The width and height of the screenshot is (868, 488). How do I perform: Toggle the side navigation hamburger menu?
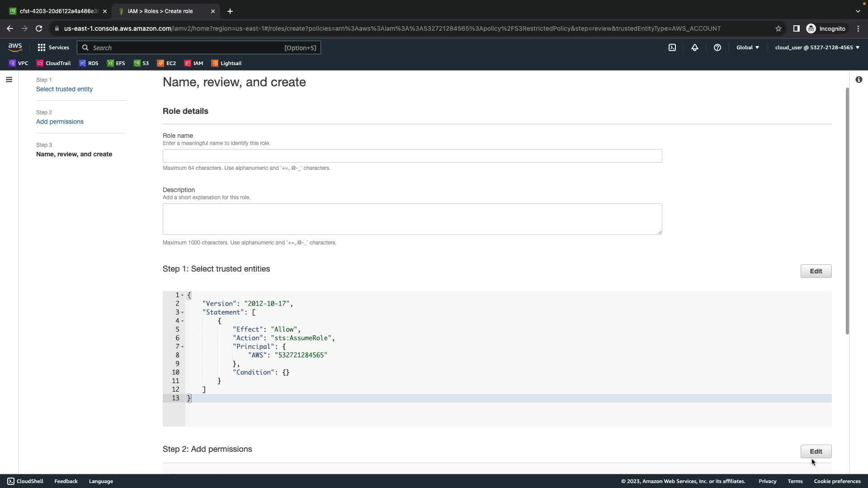click(x=9, y=80)
